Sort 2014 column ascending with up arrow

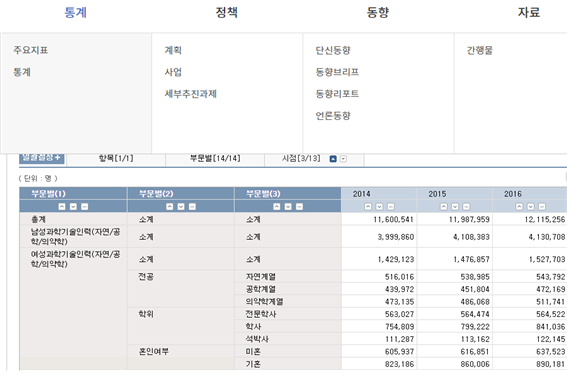click(368, 206)
